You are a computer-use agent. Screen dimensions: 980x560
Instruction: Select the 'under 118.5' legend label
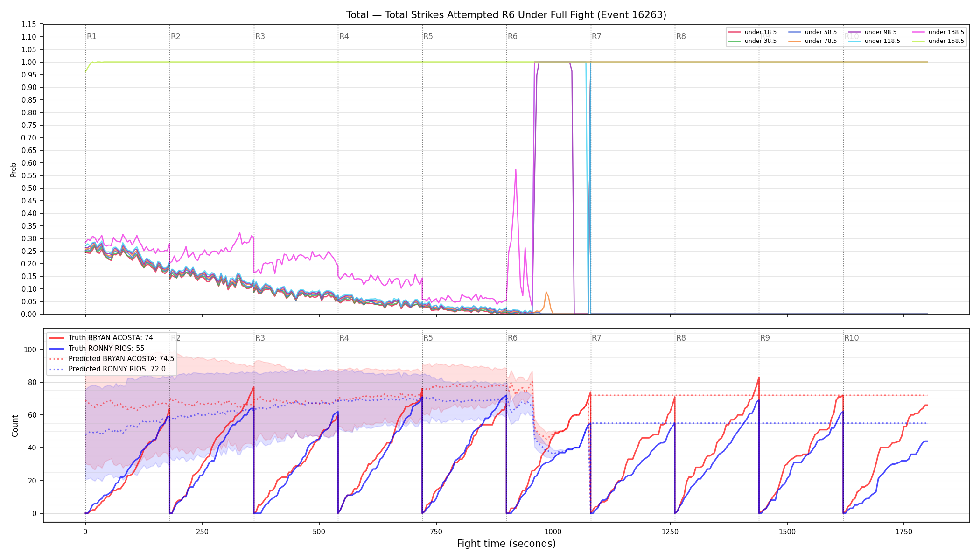point(882,41)
